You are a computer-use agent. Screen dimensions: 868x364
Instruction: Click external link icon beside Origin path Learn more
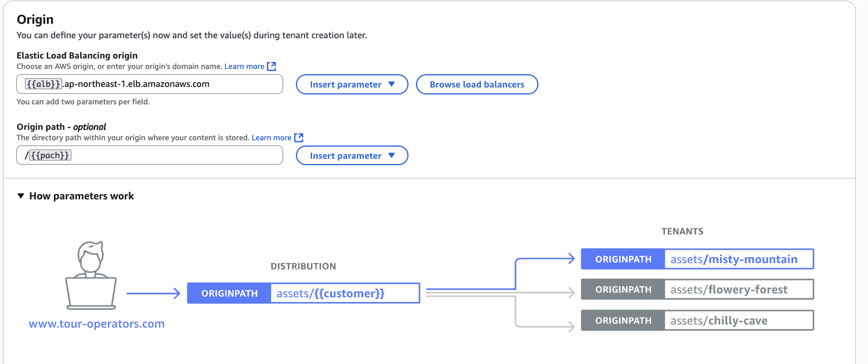click(299, 137)
